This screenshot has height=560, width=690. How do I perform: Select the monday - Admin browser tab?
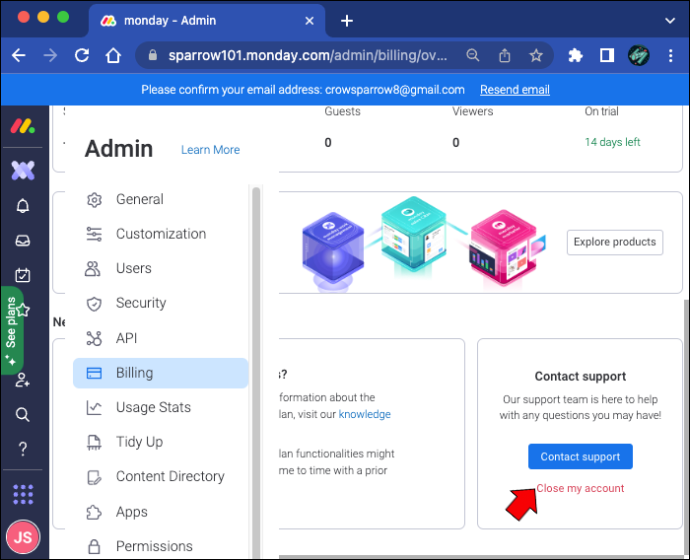click(207, 21)
